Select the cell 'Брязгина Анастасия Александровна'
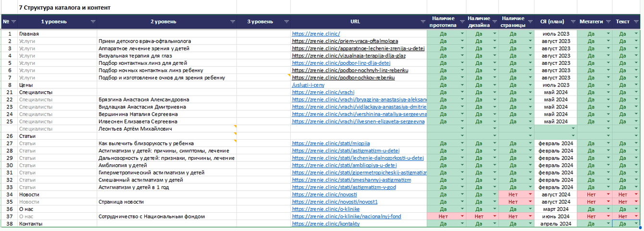Image resolution: width=644 pixels, height=231 pixels. click(x=167, y=99)
